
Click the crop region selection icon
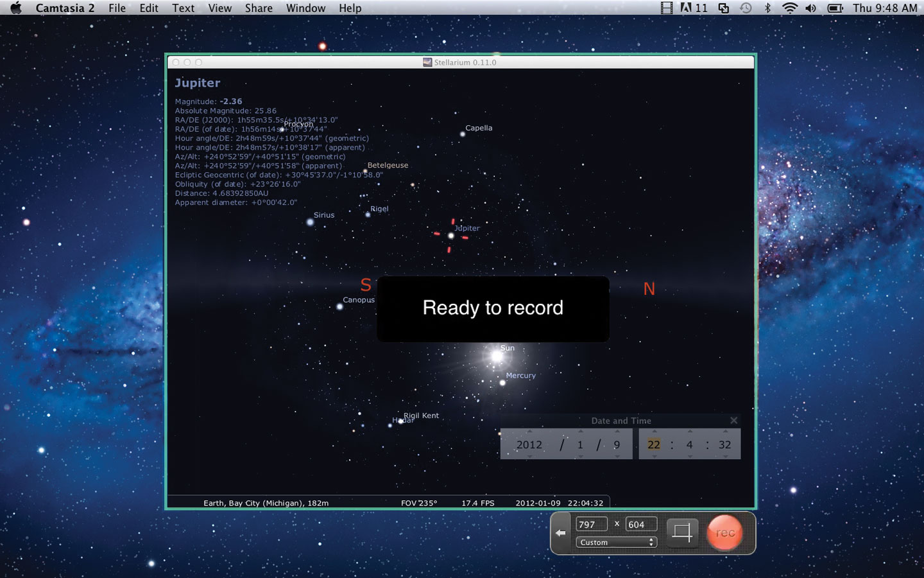681,532
